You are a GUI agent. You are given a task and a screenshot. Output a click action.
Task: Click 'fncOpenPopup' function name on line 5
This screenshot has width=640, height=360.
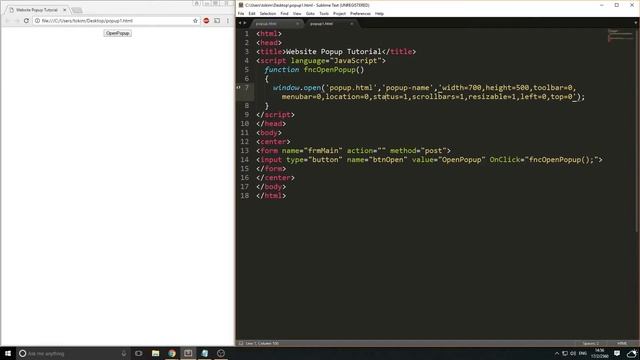tap(329, 70)
